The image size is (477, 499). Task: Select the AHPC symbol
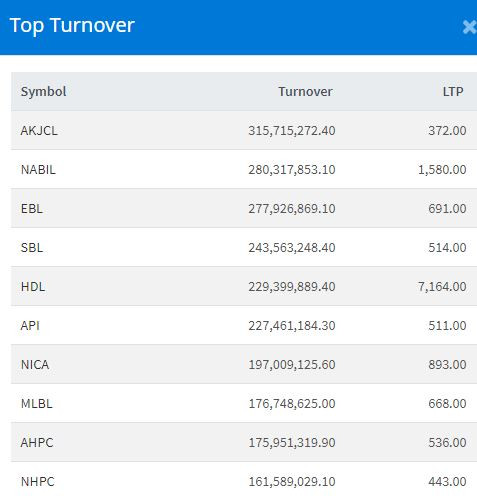(37, 442)
